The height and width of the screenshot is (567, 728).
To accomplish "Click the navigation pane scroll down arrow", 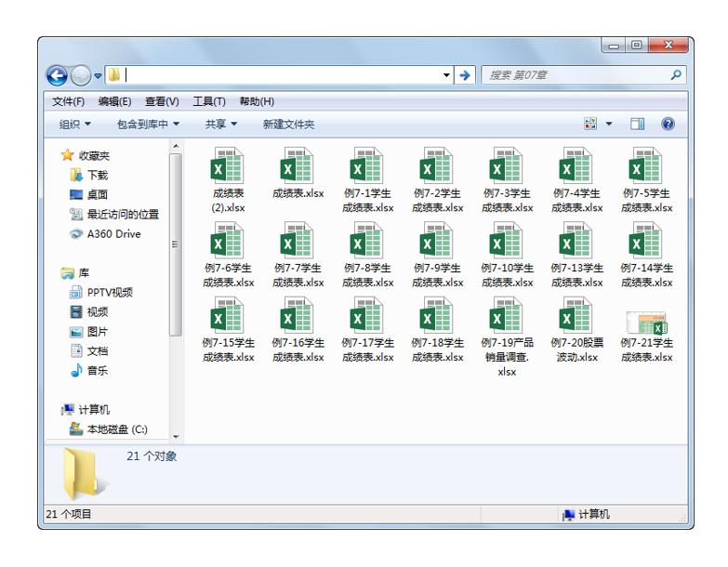I will click(x=176, y=436).
